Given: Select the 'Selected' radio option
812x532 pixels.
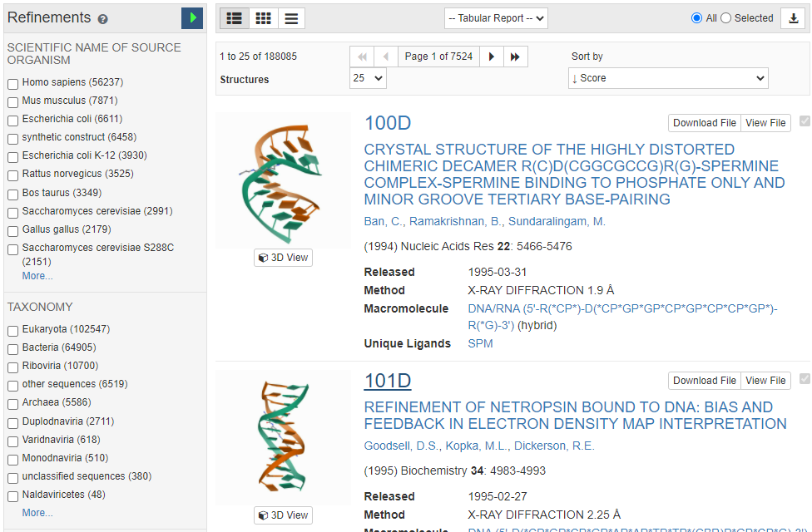Looking at the screenshot, I should coord(725,18).
